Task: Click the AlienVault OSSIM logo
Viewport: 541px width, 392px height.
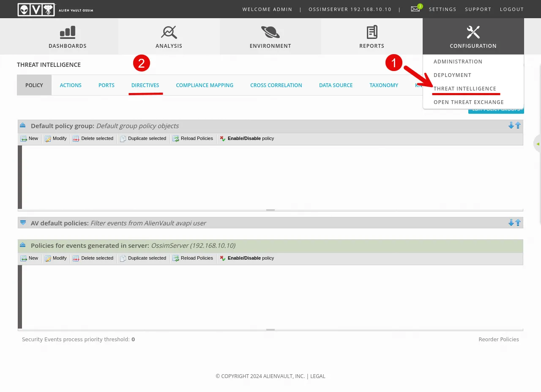Action: [x=55, y=9]
